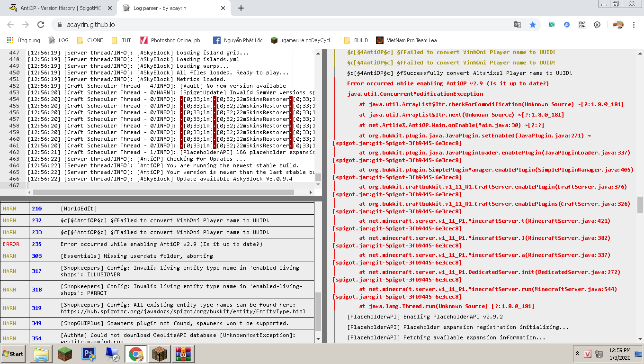Image resolution: width=644 pixels, height=364 pixels.
Task: Bookmark this page with the star icon
Action: 533,25
